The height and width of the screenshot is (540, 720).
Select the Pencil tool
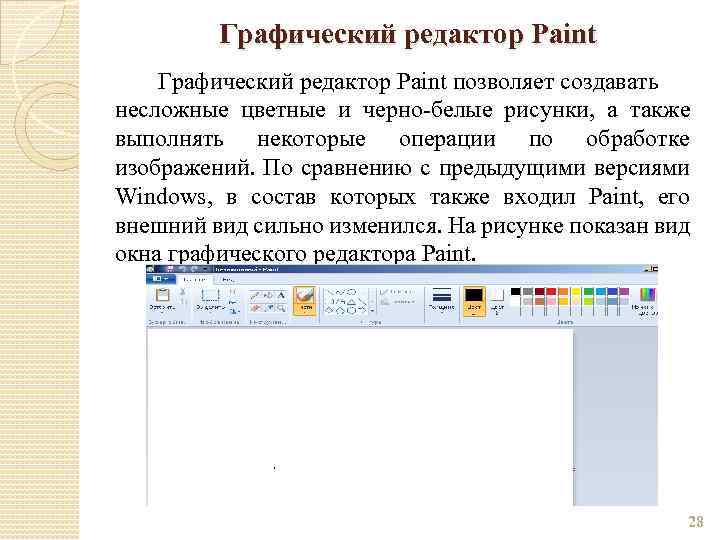[x=255, y=296]
